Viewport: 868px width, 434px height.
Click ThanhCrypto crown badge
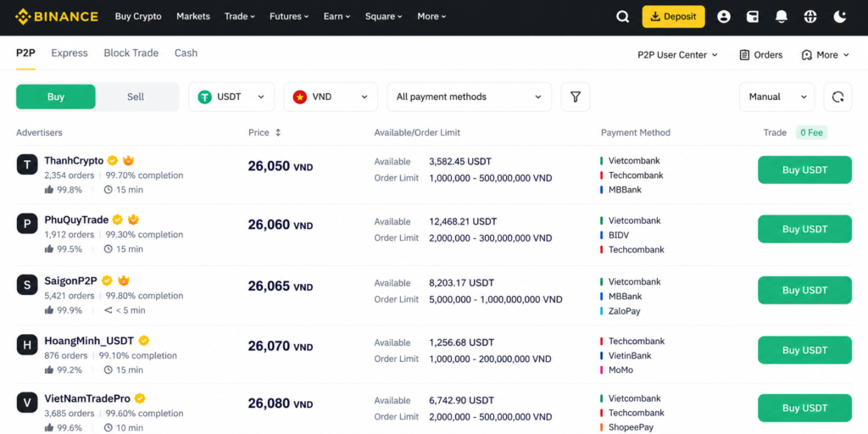click(x=129, y=160)
